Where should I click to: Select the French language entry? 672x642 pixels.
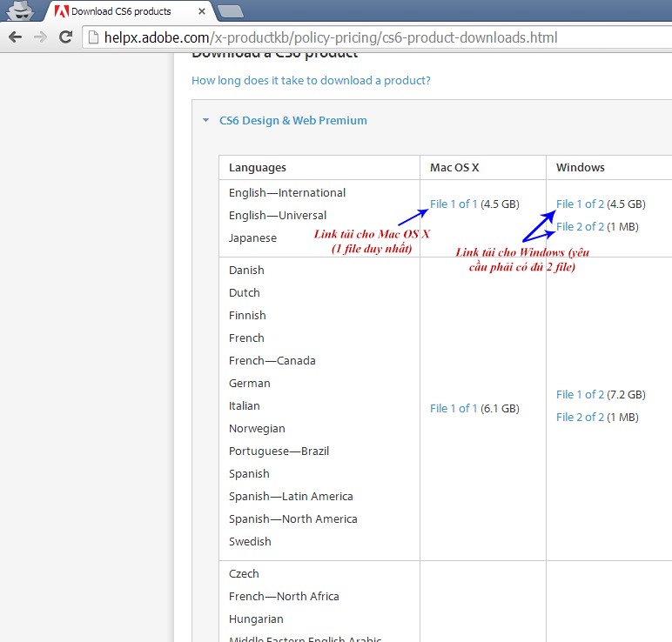click(x=246, y=338)
